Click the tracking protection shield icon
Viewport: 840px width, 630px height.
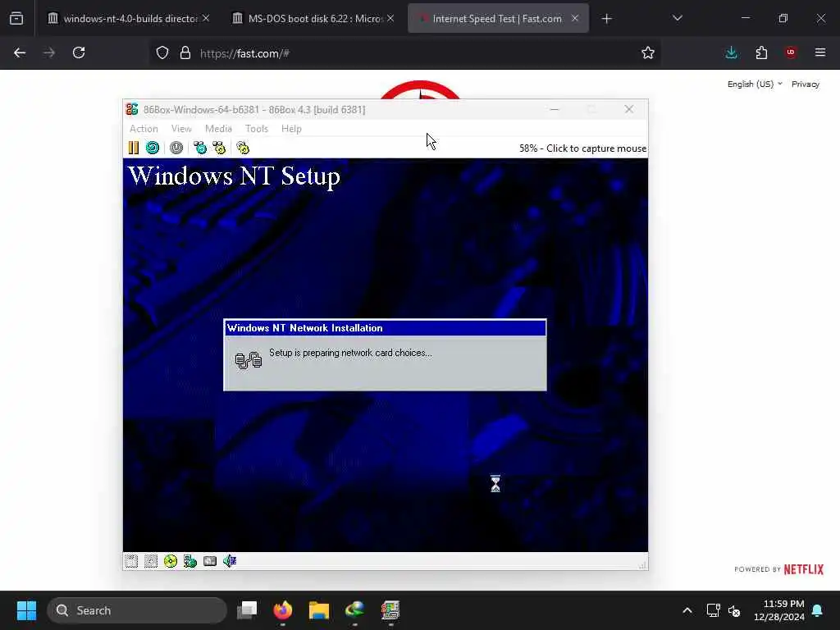pyautogui.click(x=162, y=52)
